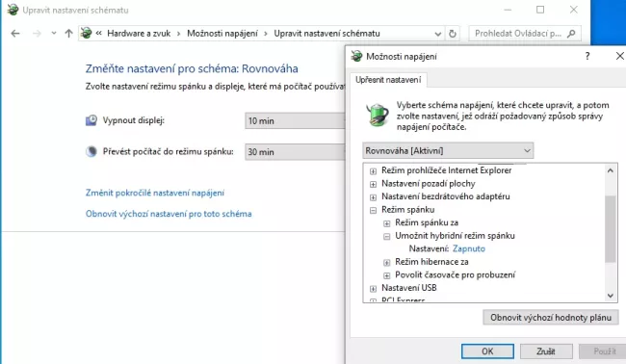Expand the address bar history dropdown
Viewport: 626px width, 364px height.
(x=437, y=34)
